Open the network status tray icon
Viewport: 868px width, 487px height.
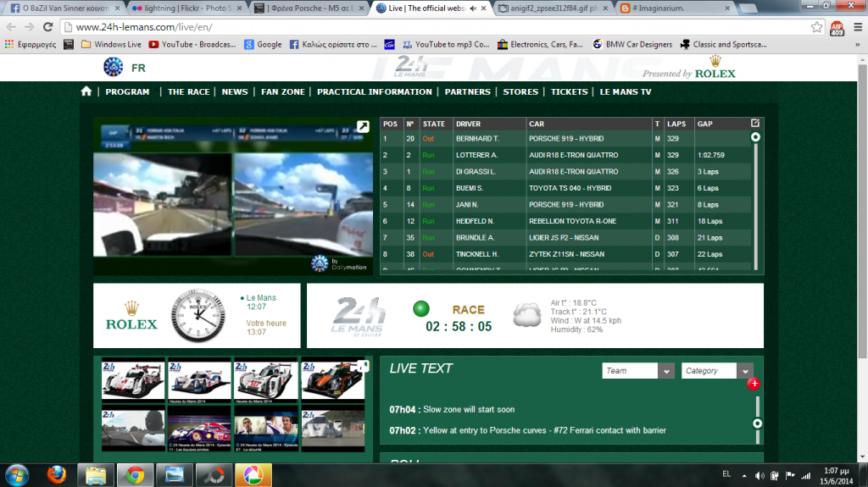[806, 475]
